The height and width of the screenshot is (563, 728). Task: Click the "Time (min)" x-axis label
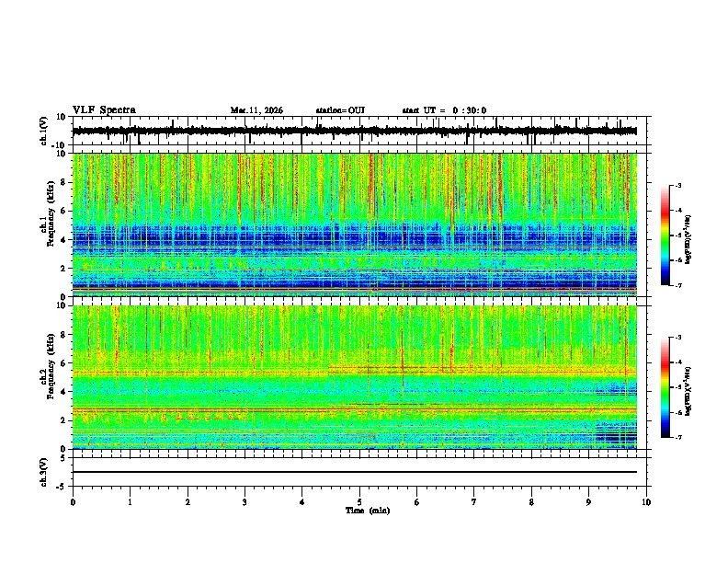[368, 511]
